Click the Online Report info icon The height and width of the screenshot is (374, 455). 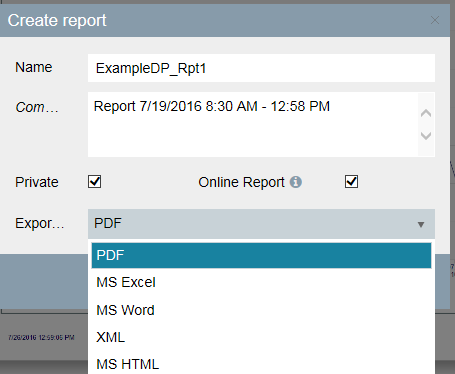point(296,182)
